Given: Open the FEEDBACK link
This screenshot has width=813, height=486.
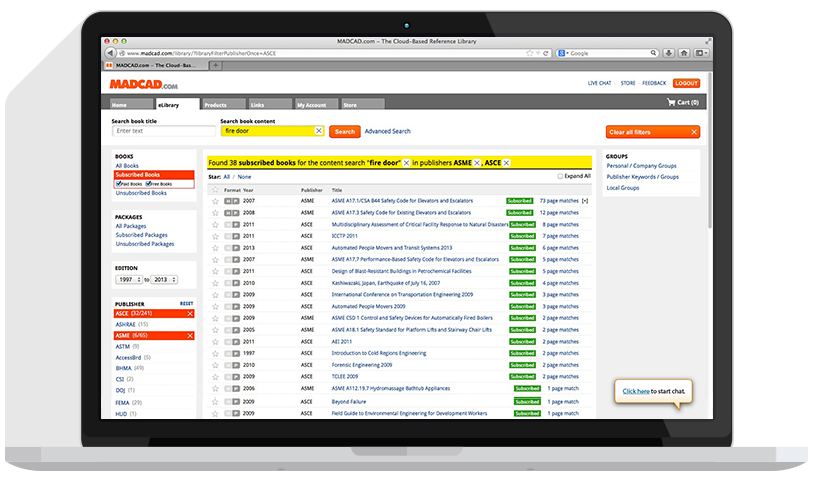Looking at the screenshot, I should [x=654, y=83].
